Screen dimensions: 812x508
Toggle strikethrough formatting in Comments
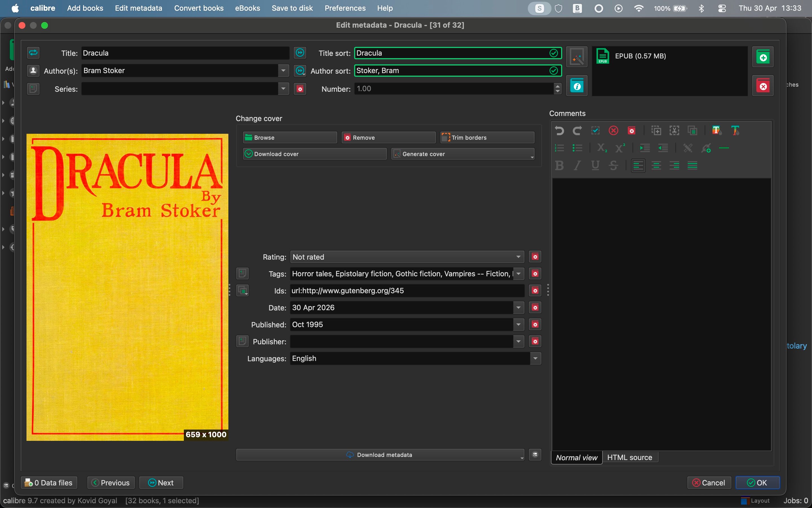[614, 165]
